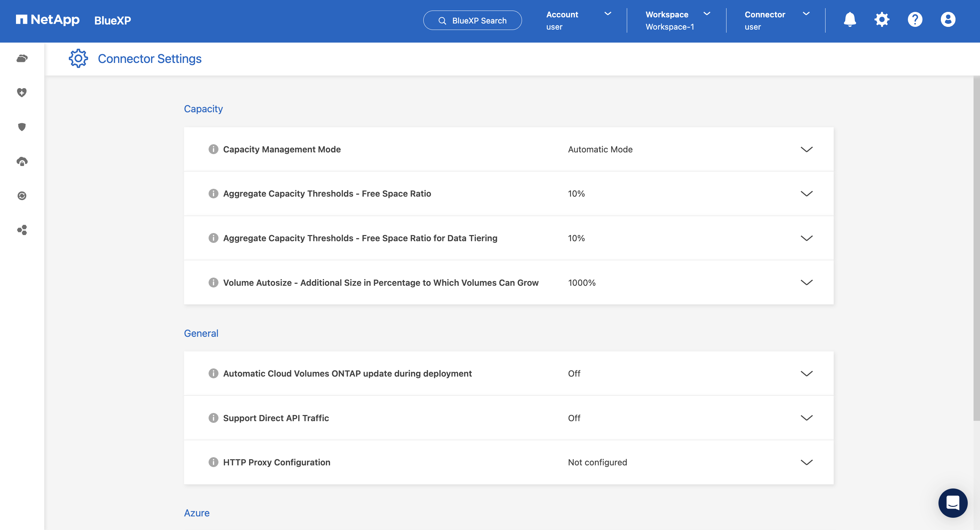The width and height of the screenshot is (980, 530).
Task: Expand Automatic Cloud Volumes ONTAP update chevron
Action: point(806,374)
